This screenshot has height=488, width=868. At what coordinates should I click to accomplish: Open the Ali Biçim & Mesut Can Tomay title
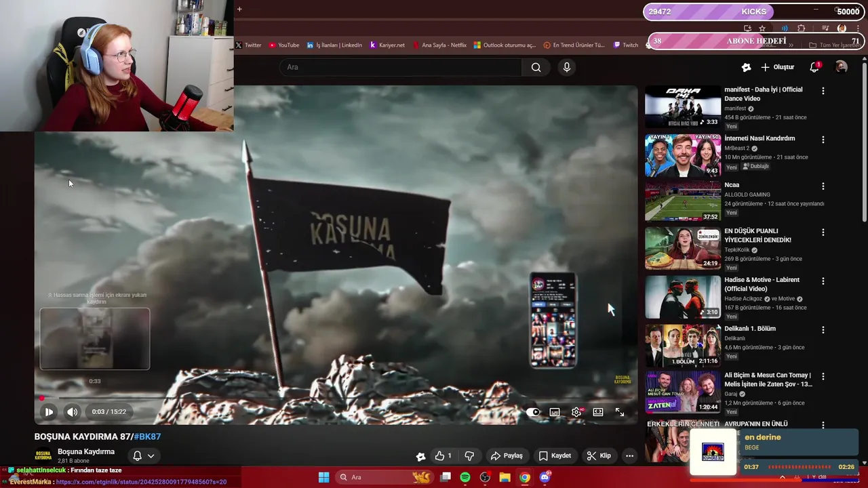[768, 380]
